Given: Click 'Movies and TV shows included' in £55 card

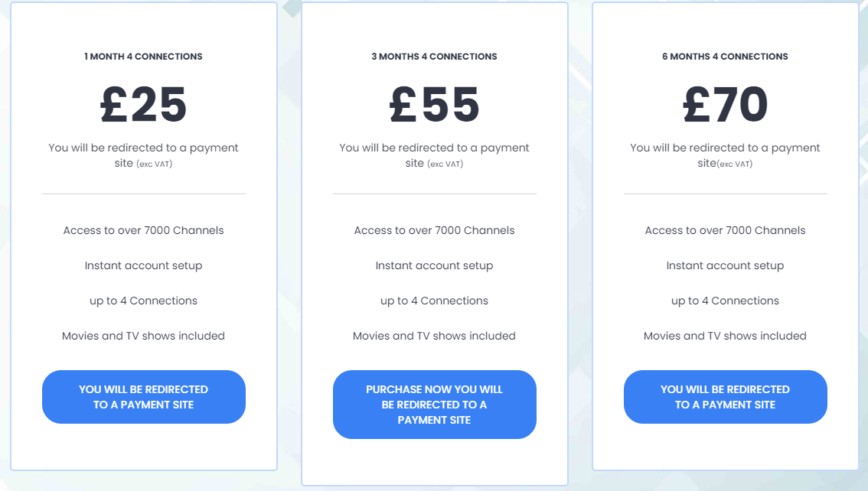Looking at the screenshot, I should tap(435, 337).
